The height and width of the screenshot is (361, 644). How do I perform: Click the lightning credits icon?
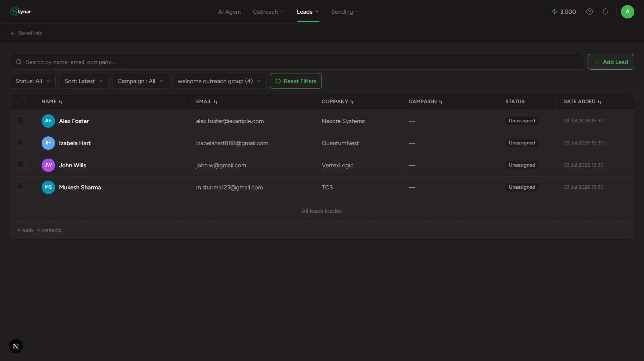(554, 12)
